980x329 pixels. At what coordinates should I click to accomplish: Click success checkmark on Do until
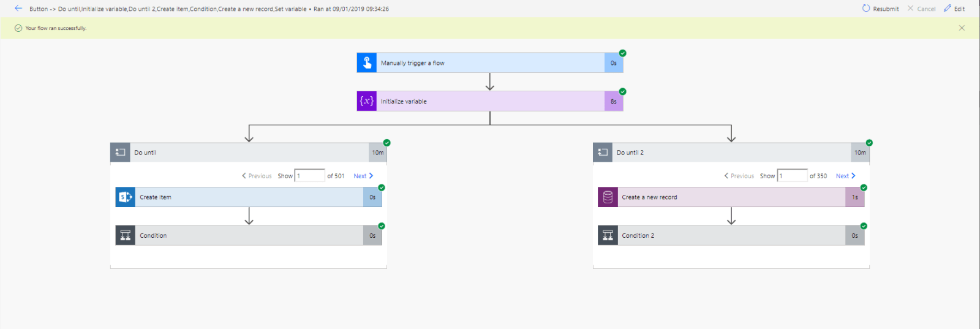[x=386, y=143]
